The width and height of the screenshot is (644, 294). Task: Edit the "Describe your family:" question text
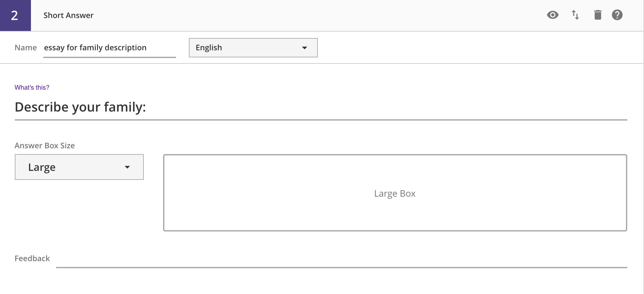[321, 107]
